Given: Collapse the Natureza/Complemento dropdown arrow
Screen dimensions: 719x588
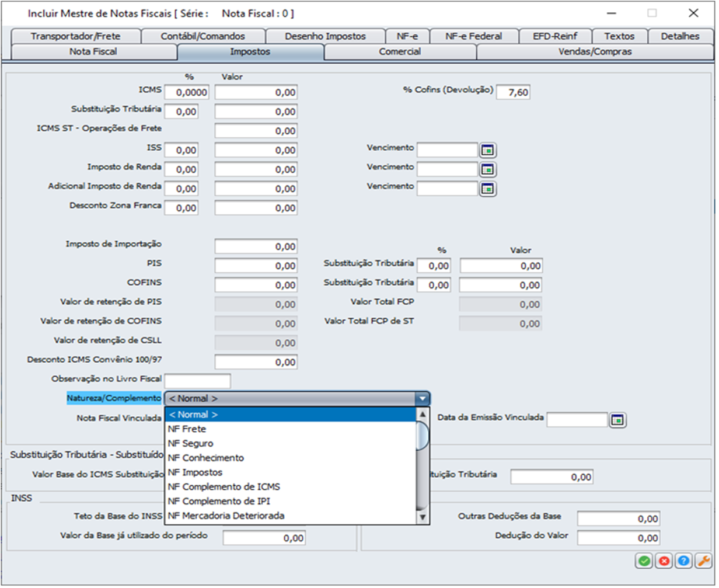Looking at the screenshot, I should 422,399.
